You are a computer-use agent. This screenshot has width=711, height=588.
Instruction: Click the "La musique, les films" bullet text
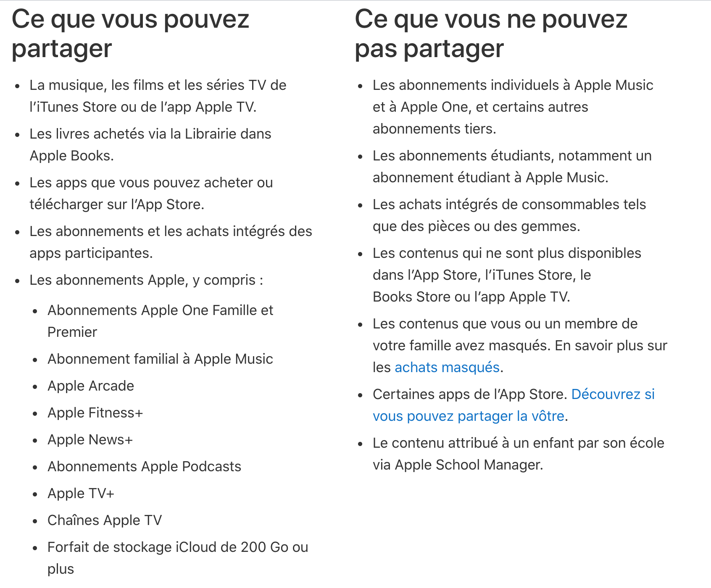click(158, 85)
